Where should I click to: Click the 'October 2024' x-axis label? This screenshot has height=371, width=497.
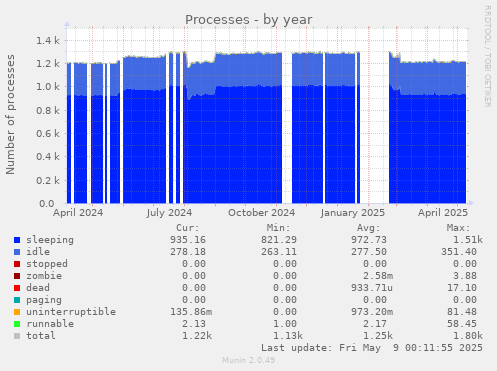click(x=262, y=213)
